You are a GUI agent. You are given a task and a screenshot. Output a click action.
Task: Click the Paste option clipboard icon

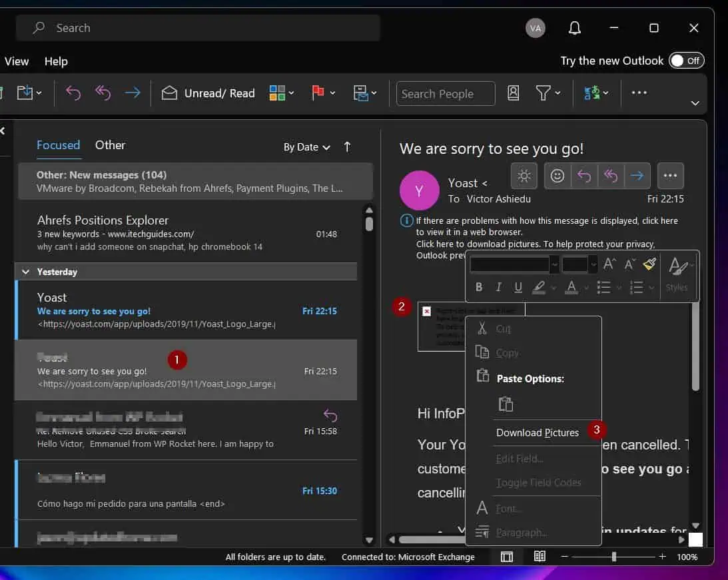click(x=506, y=404)
